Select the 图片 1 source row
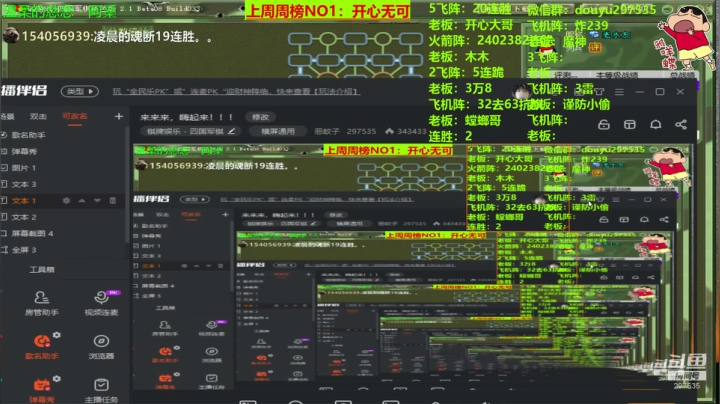The height and width of the screenshot is (404, 720). pyautogui.click(x=63, y=168)
